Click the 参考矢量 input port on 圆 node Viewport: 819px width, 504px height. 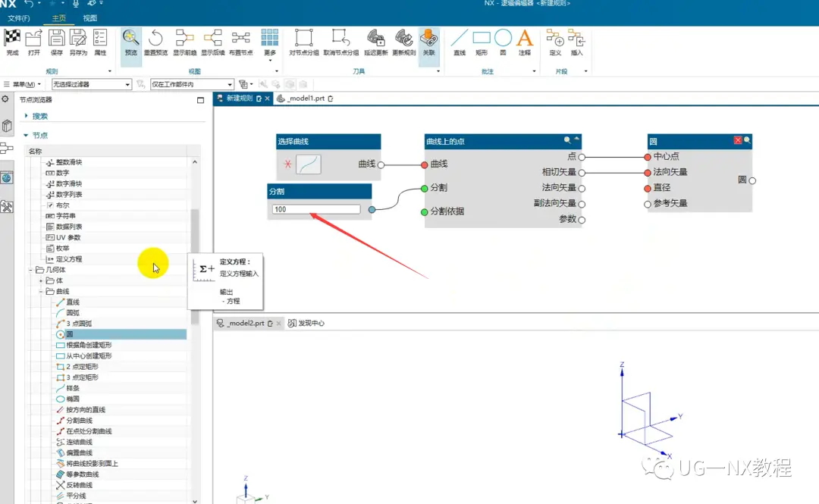pos(647,204)
